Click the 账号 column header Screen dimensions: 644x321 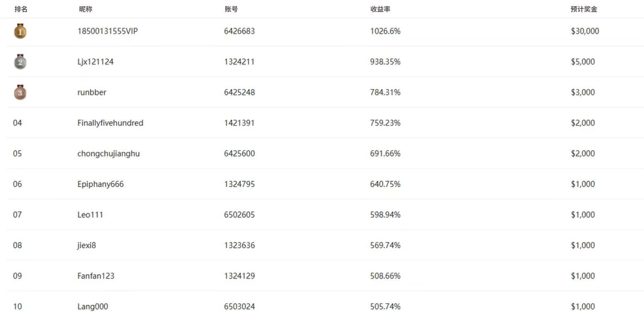coord(231,9)
